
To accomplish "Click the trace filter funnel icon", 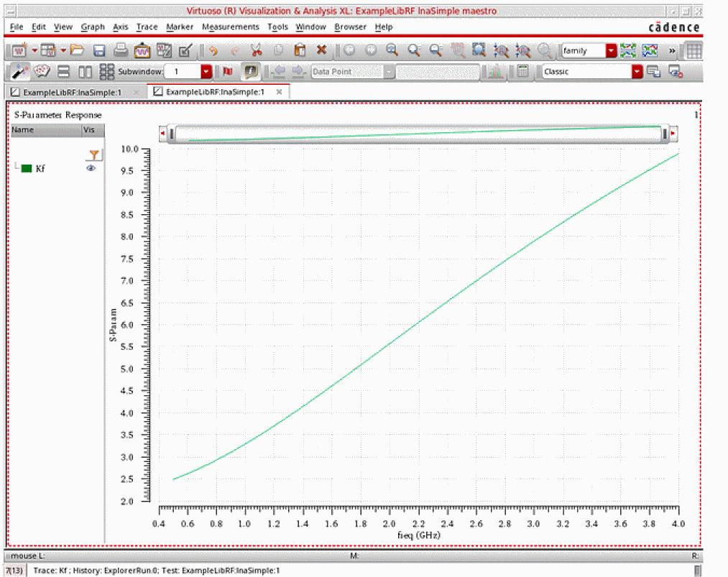I will (x=93, y=154).
